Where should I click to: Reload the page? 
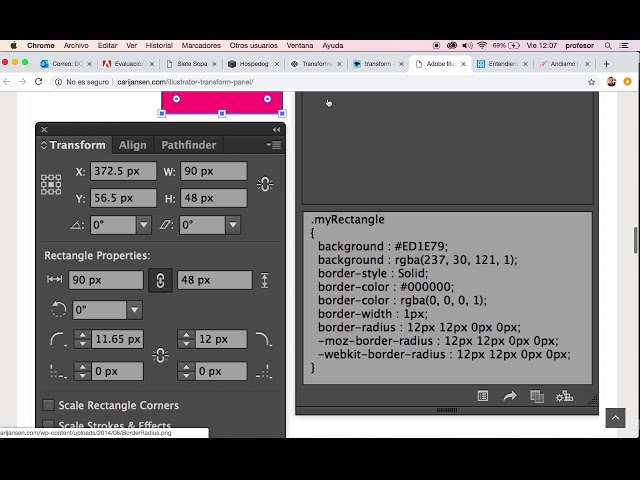38,82
